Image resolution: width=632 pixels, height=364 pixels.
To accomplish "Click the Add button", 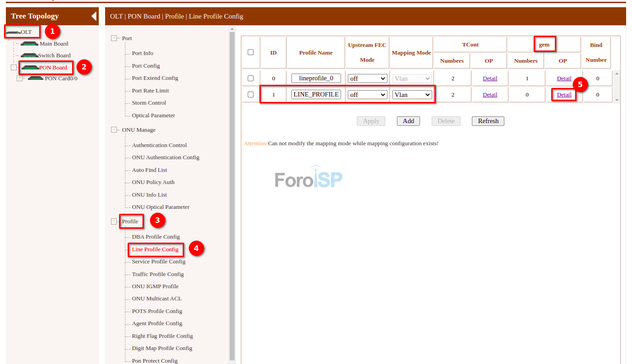I will (x=408, y=121).
